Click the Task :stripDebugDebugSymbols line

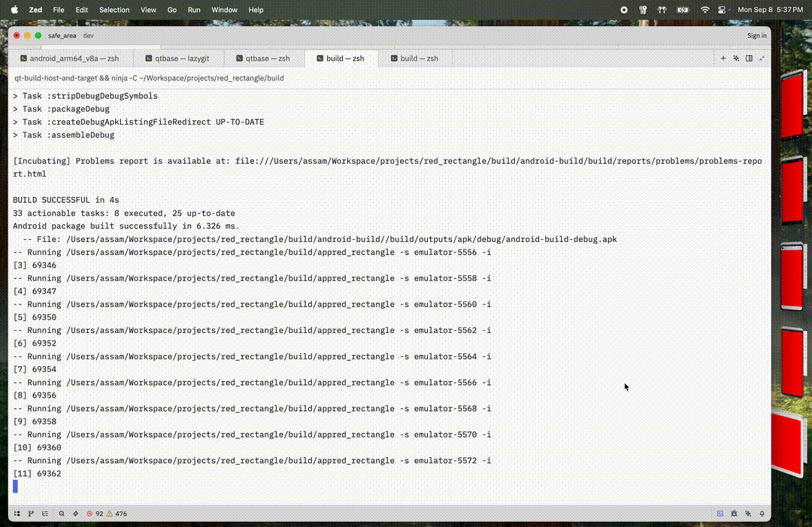(x=86, y=95)
